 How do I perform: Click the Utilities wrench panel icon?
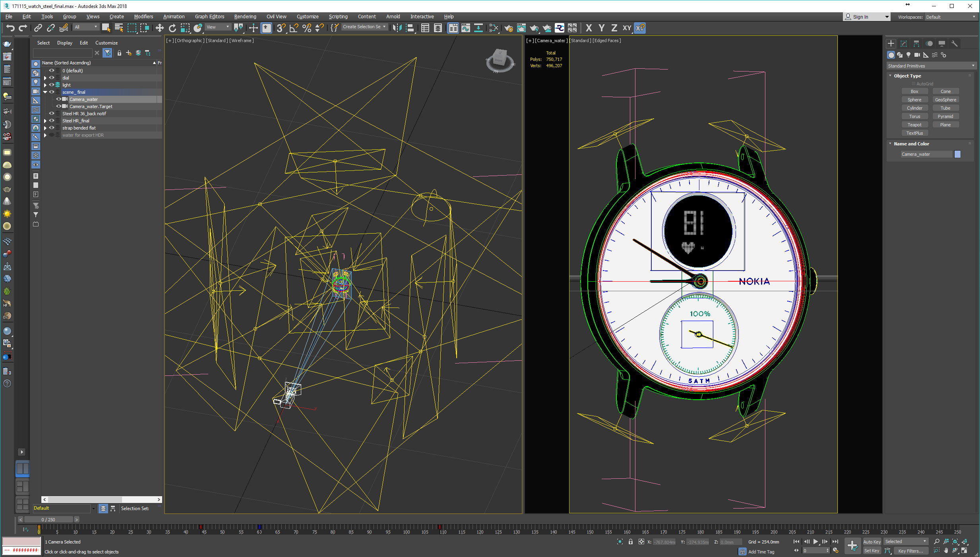(954, 44)
